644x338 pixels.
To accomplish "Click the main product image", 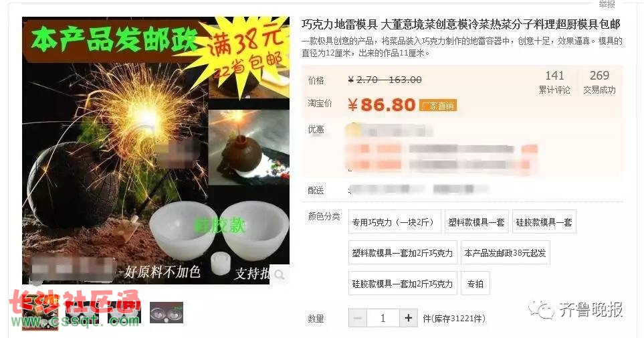I will (156, 151).
